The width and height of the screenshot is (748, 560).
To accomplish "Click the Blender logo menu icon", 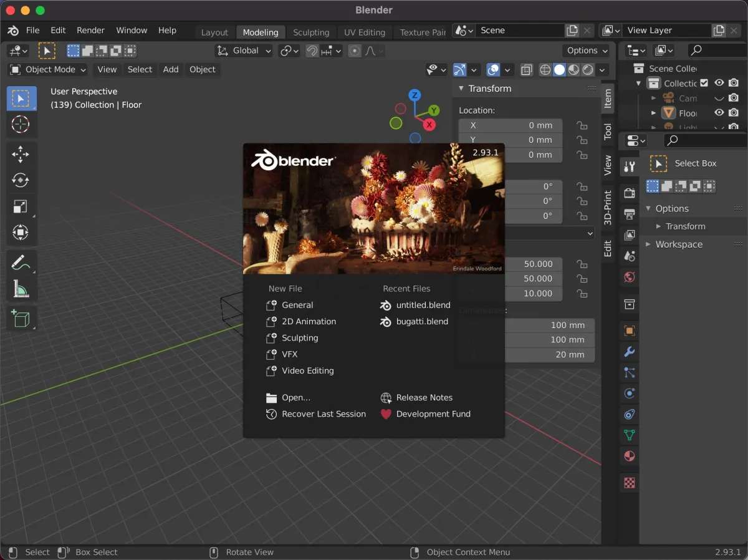I will coord(13,31).
